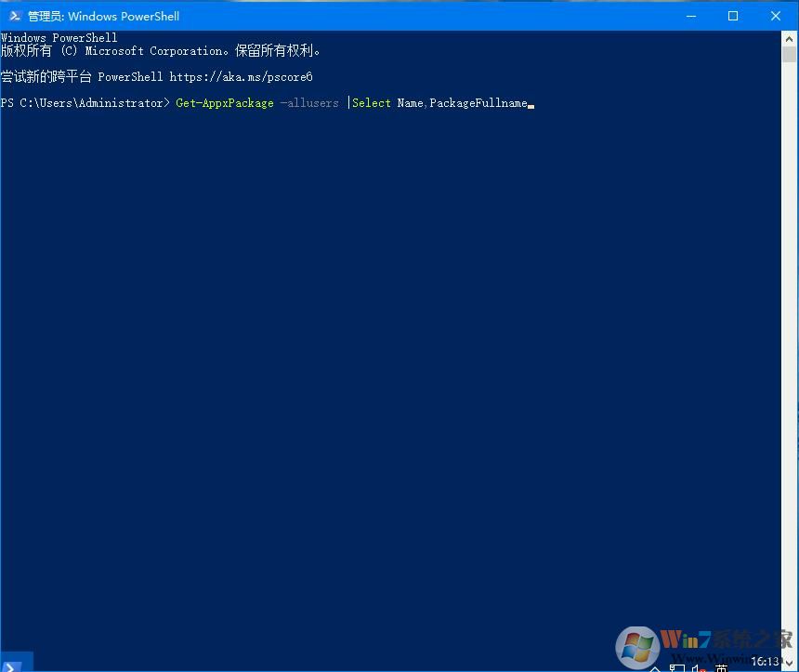799x672 pixels.
Task: Click the Microsoft Corporation copyright line
Action: click(x=161, y=51)
